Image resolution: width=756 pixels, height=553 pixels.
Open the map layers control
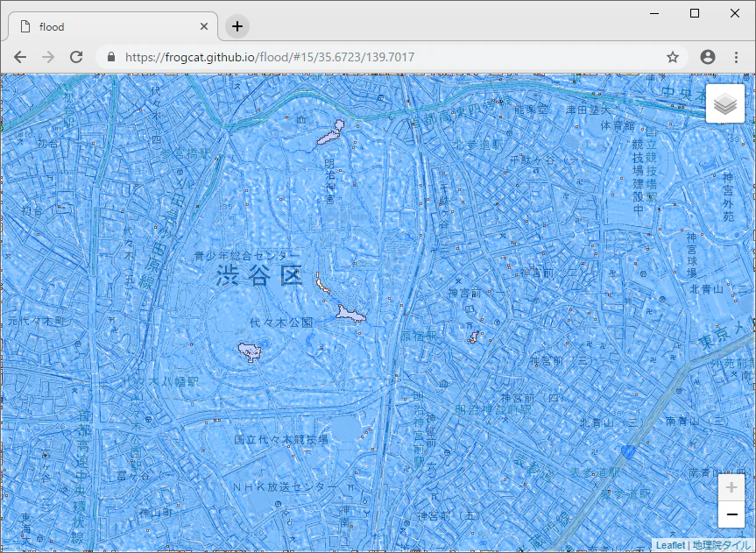click(725, 103)
